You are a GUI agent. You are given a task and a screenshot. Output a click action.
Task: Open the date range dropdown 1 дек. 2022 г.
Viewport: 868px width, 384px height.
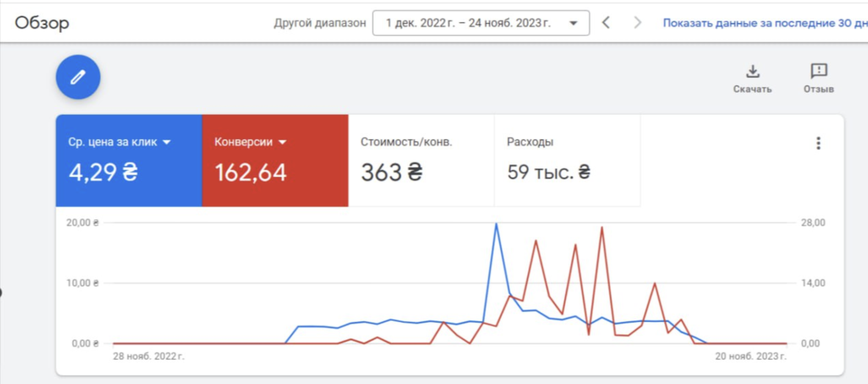(x=481, y=23)
